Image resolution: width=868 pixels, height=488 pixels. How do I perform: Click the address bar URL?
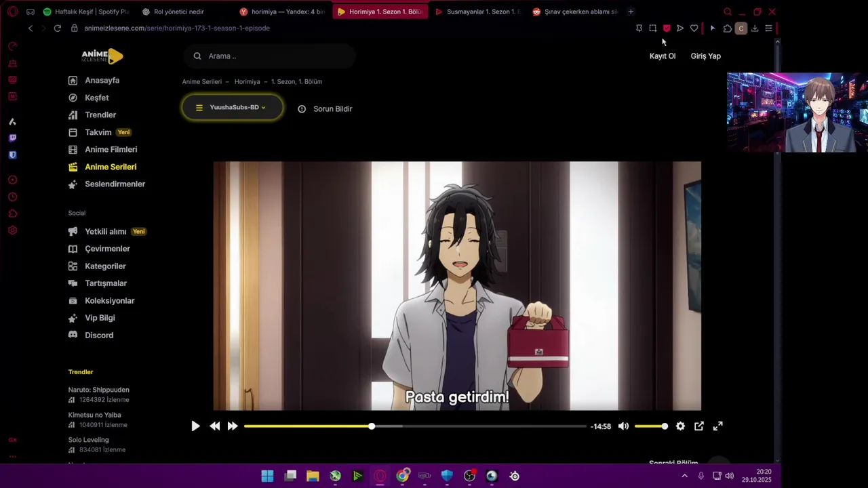[x=177, y=28]
